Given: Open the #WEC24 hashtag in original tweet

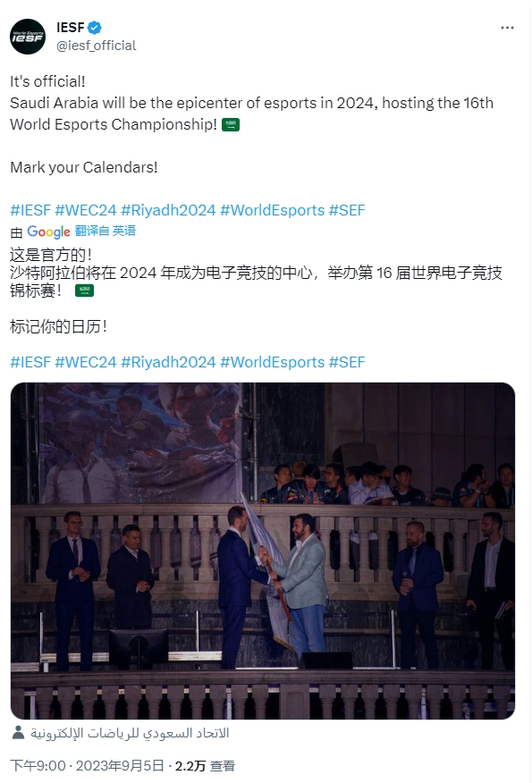Looking at the screenshot, I should 86,210.
